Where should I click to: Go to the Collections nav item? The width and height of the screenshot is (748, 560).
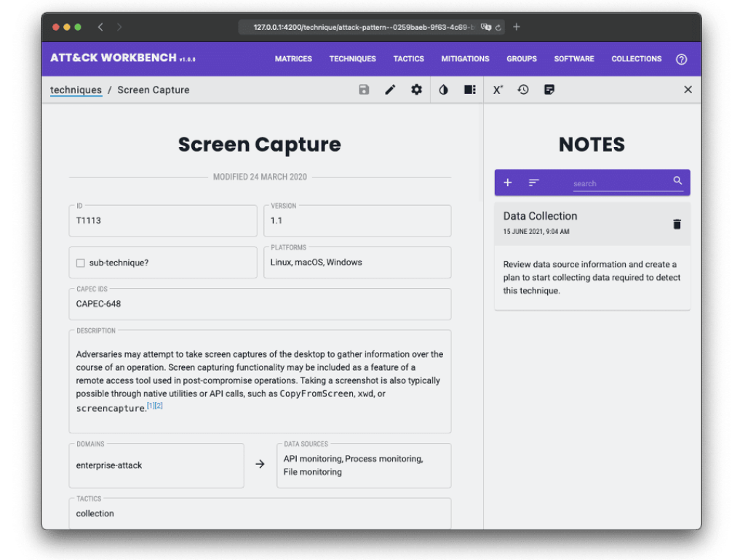pos(636,59)
